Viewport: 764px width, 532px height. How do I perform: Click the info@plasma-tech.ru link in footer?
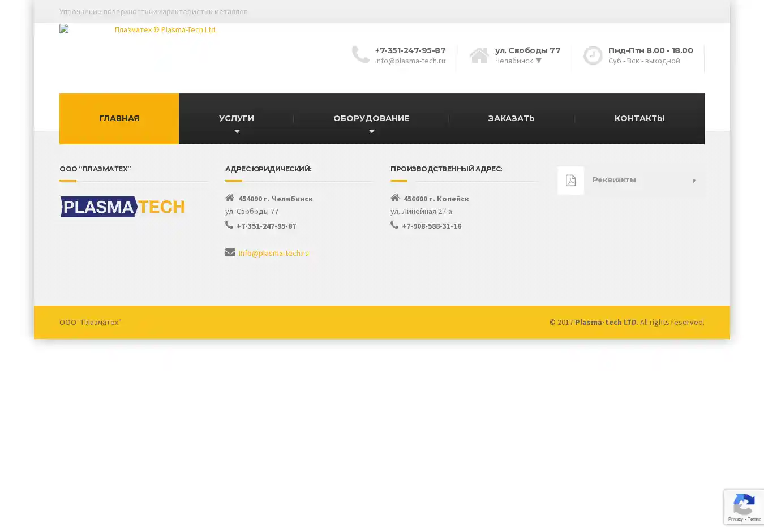[273, 253]
